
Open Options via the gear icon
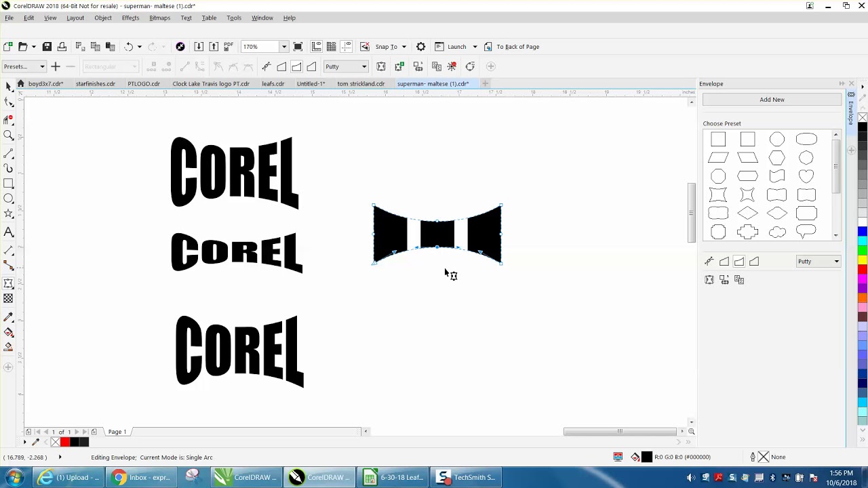click(421, 47)
